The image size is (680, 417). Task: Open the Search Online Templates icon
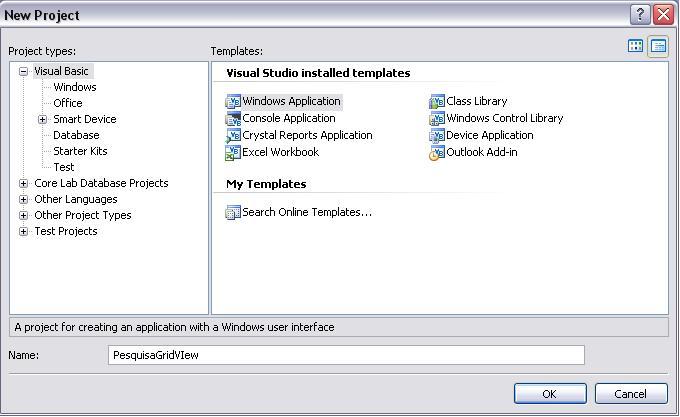233,212
